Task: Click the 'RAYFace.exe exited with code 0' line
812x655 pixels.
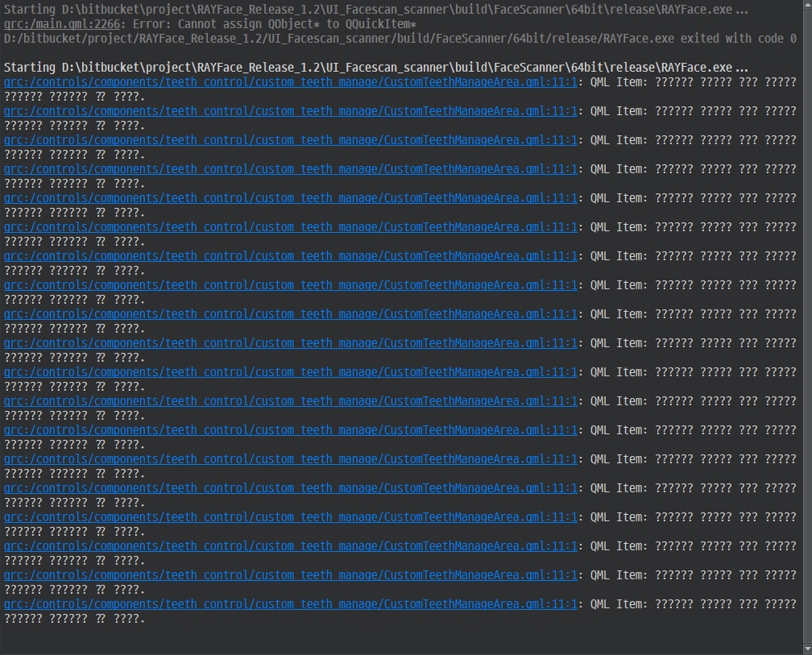Action: tap(400, 39)
